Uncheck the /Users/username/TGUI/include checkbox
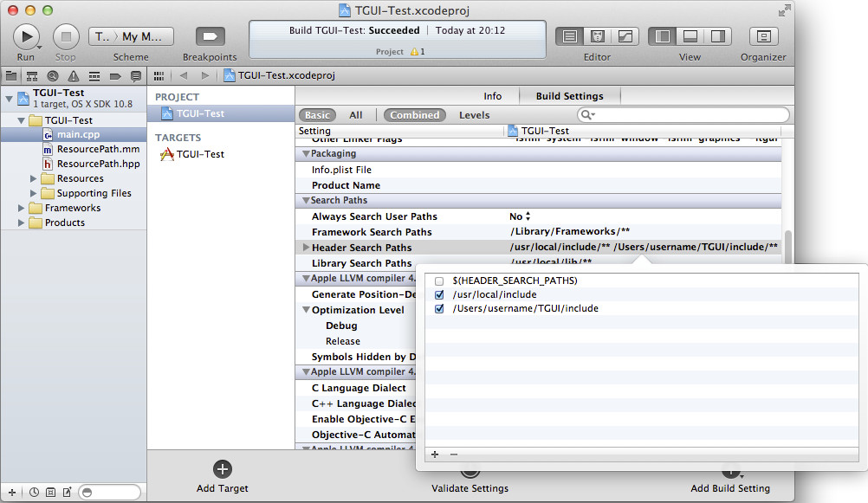Screen dimensions: 868x503 (439, 309)
